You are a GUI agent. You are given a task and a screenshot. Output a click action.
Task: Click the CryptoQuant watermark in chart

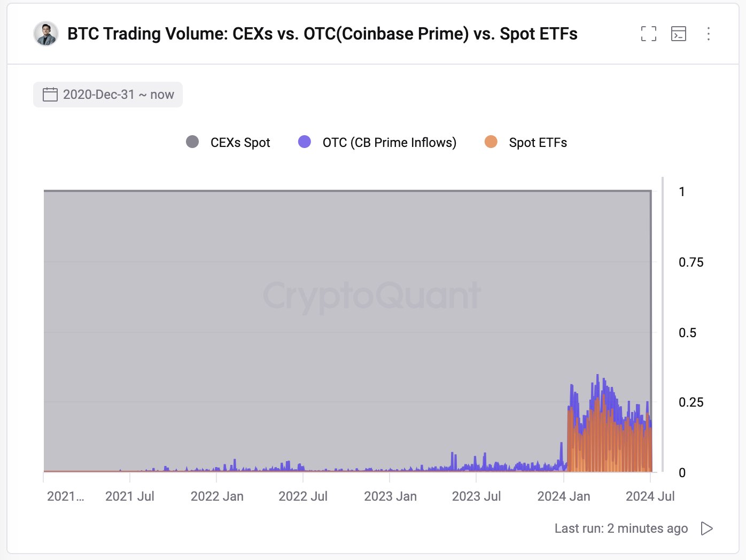[372, 296]
